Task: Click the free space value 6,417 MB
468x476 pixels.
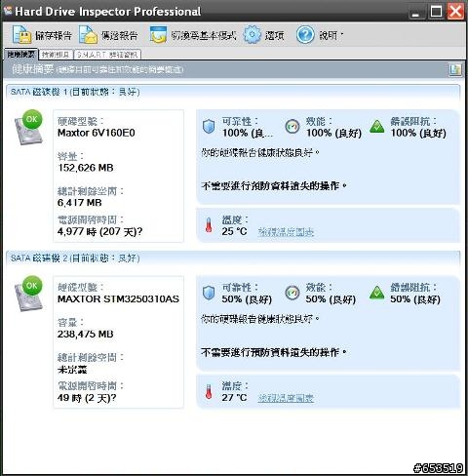Action: 80,203
